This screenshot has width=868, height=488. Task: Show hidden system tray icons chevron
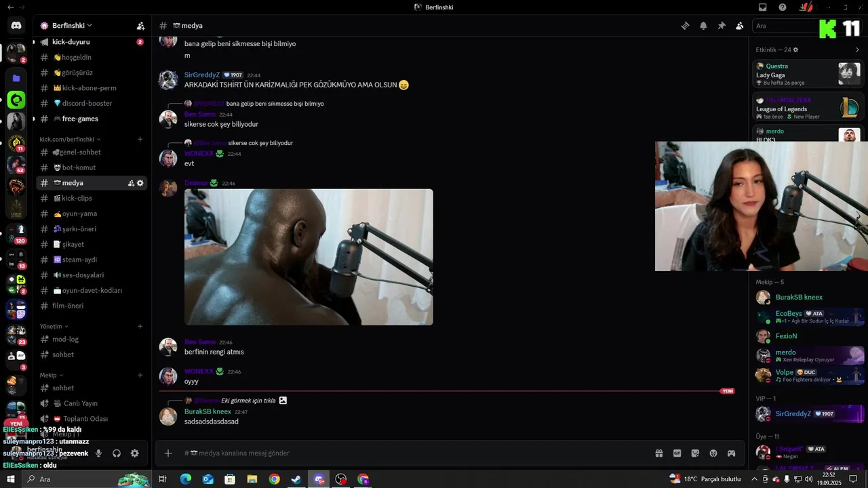point(754,479)
